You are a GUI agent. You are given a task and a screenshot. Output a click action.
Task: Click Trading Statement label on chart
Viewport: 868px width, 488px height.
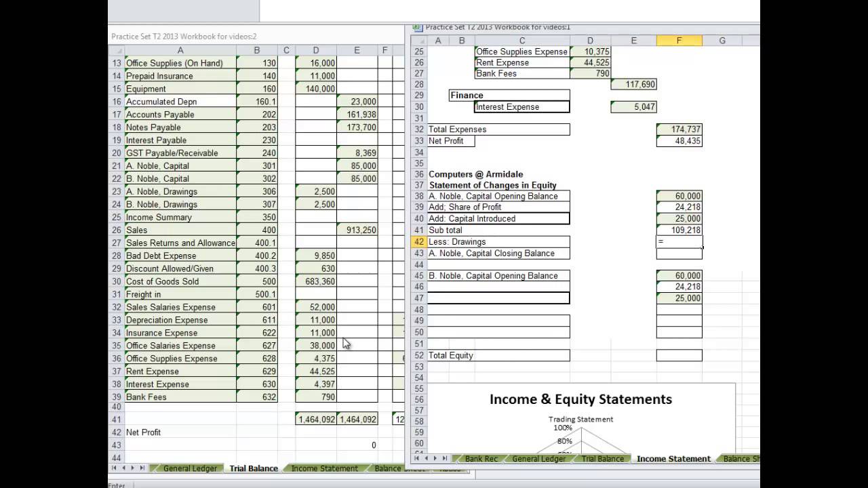pyautogui.click(x=580, y=420)
